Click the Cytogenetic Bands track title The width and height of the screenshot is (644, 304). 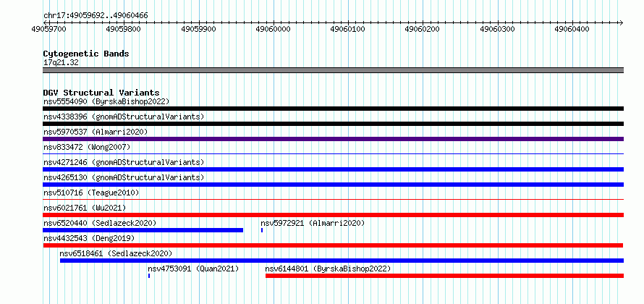[x=86, y=54]
